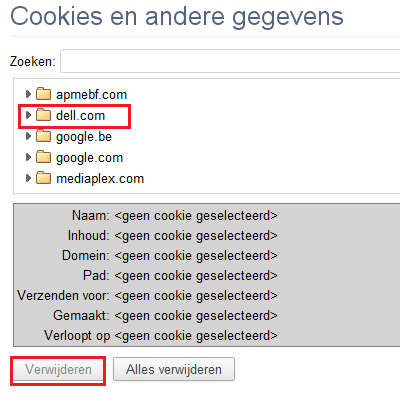
Task: Click the Domein cookie detail value
Action: pyautogui.click(x=196, y=256)
